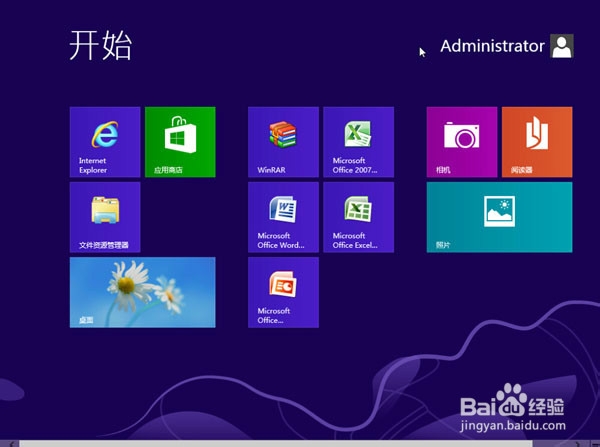Open the 文件资源管理器 File Explorer tile

pyautogui.click(x=105, y=217)
